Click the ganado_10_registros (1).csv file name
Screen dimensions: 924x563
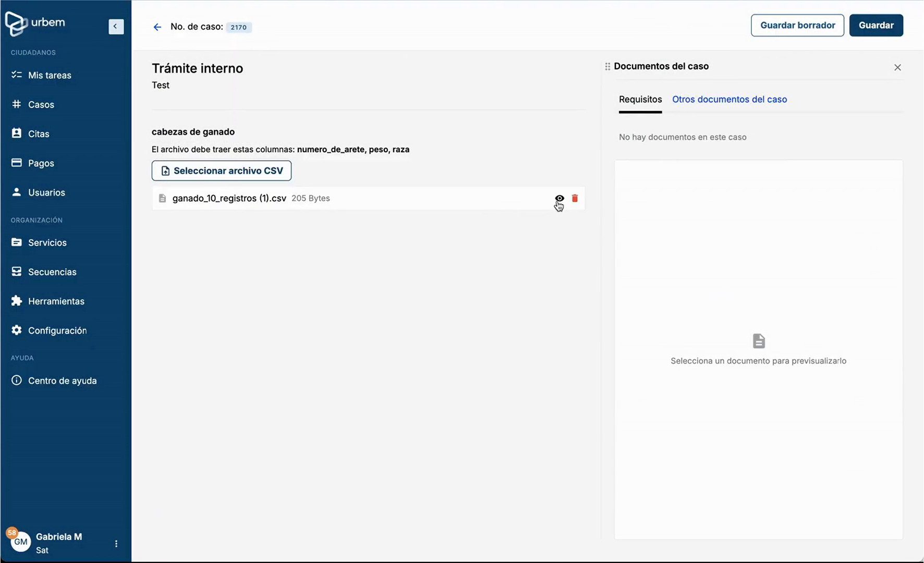point(229,198)
